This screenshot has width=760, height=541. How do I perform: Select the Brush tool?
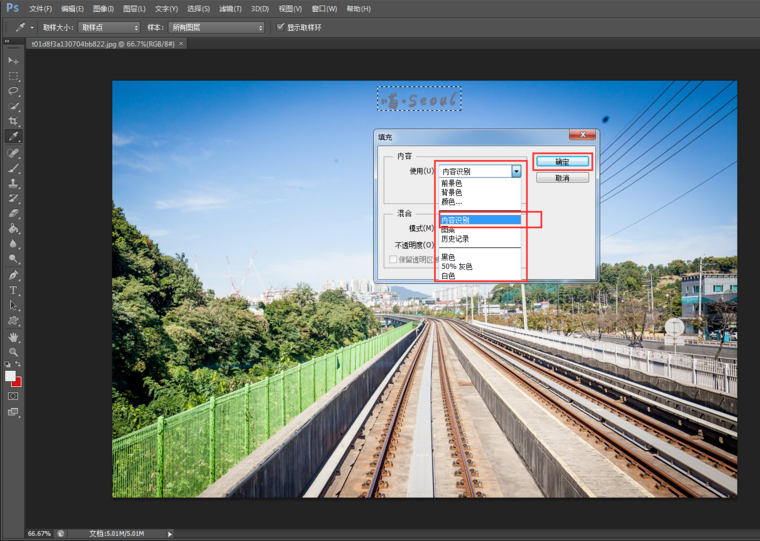pyautogui.click(x=13, y=168)
